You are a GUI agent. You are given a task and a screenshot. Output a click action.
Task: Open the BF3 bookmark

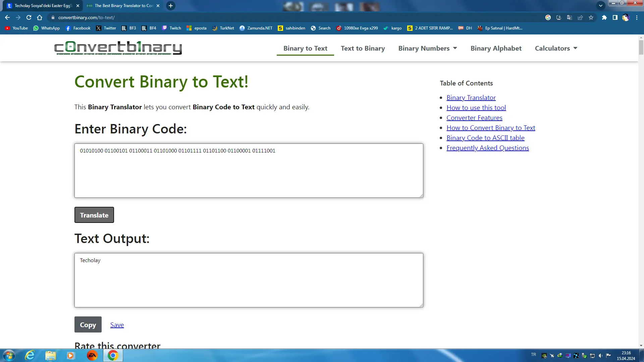pos(129,28)
